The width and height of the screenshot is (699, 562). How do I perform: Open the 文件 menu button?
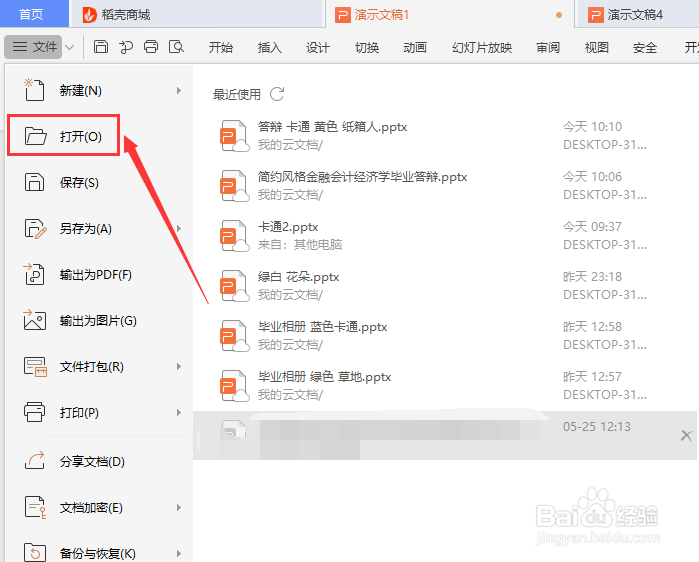34,47
